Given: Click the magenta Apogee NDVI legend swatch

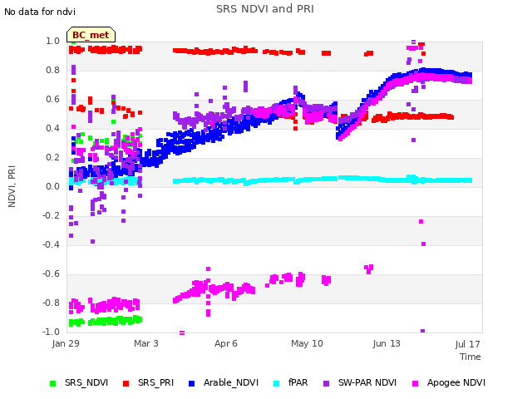Looking at the screenshot, I should [415, 383].
